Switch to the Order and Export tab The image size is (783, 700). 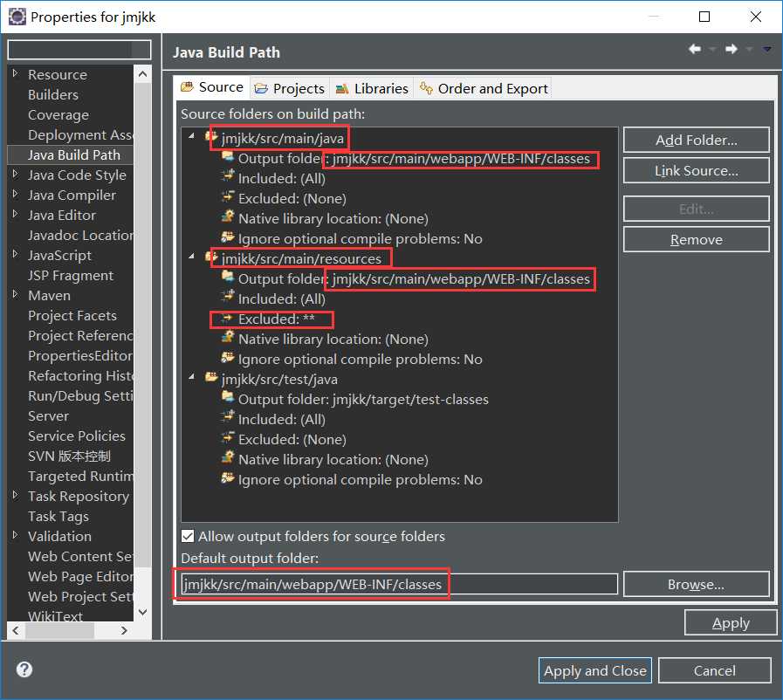tap(484, 88)
